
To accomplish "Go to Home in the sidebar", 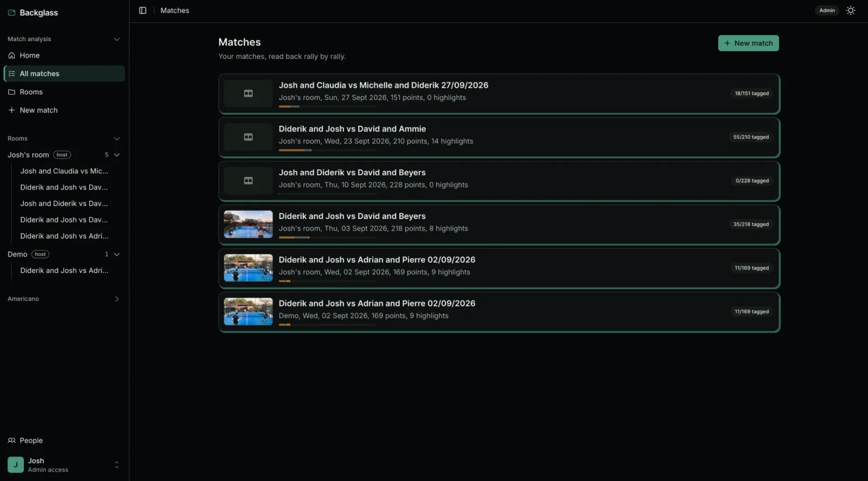I will click(x=64, y=55).
